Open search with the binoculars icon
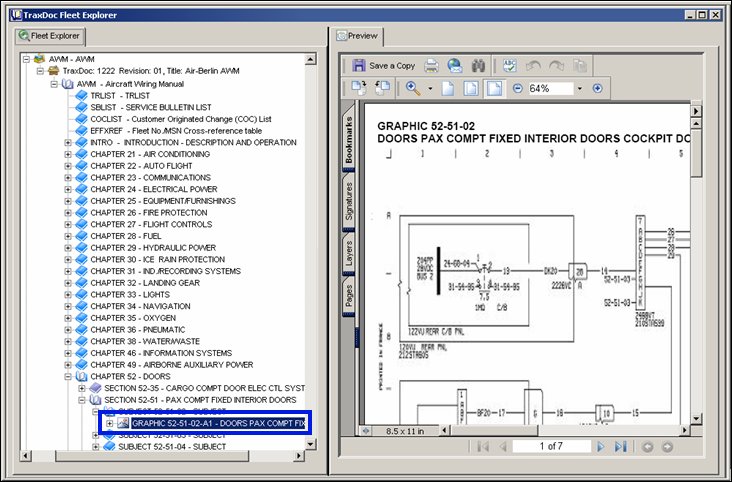This screenshot has height=482, width=732. tap(478, 66)
